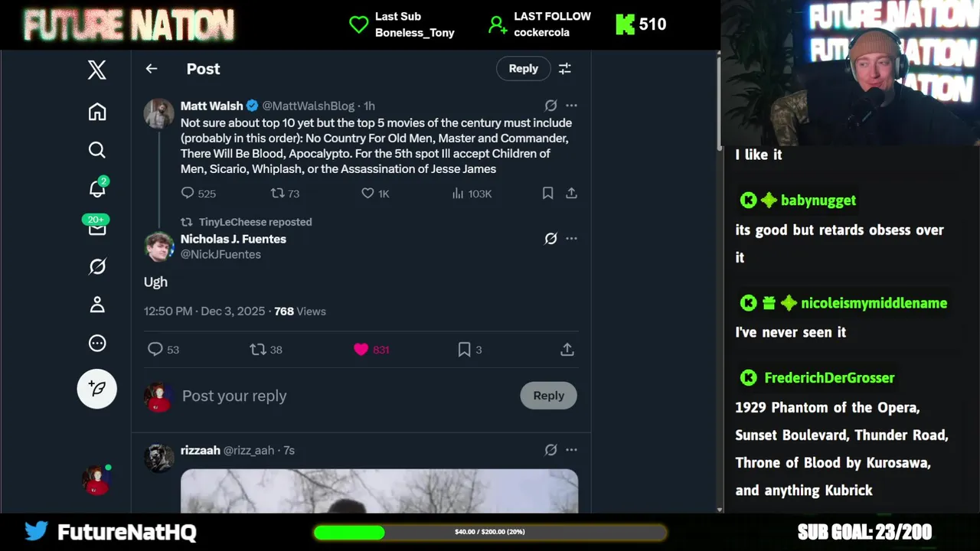The image size is (980, 551).
Task: Like Matt Walsh's post with 1K likes
Action: coord(375,194)
